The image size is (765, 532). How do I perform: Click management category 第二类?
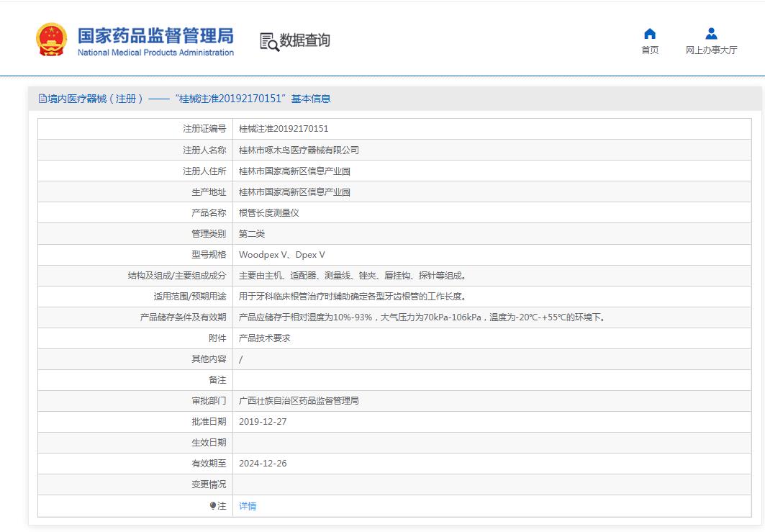pos(252,234)
